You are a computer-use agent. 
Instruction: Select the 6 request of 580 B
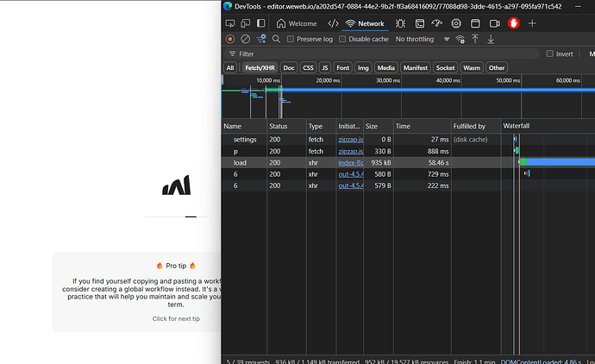408,174
